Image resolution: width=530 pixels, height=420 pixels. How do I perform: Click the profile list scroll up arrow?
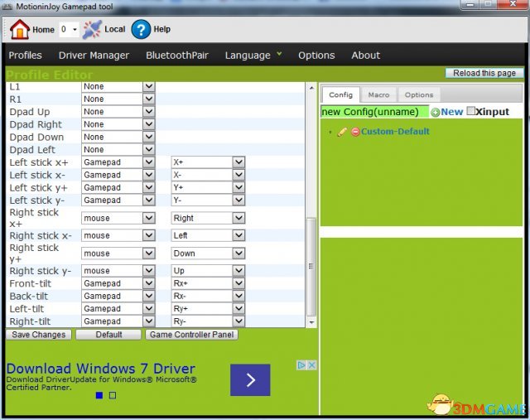(311, 88)
